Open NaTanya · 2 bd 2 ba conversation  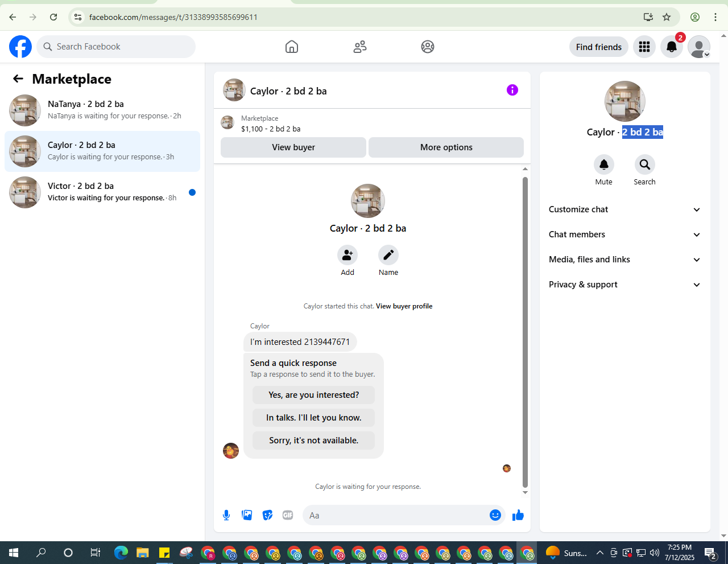(x=102, y=110)
